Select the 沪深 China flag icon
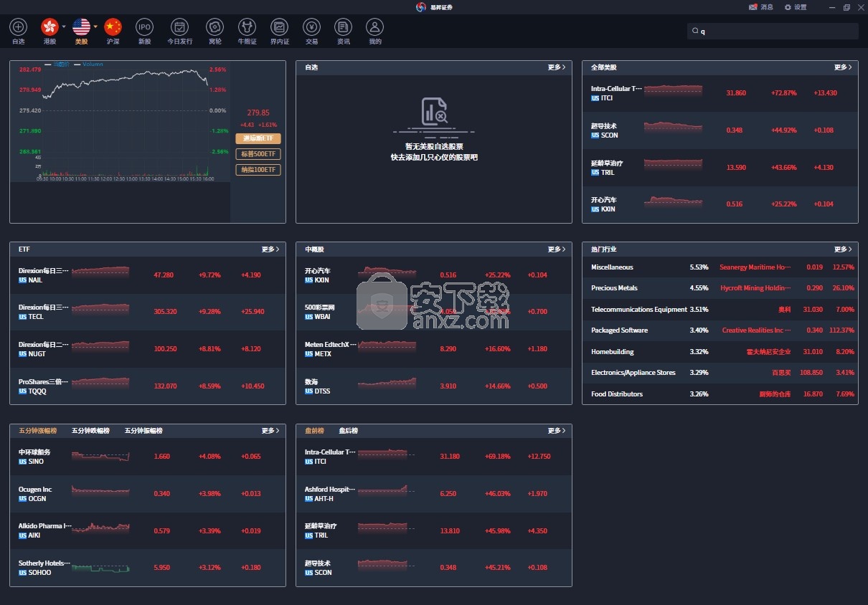868x605 pixels. tap(113, 27)
